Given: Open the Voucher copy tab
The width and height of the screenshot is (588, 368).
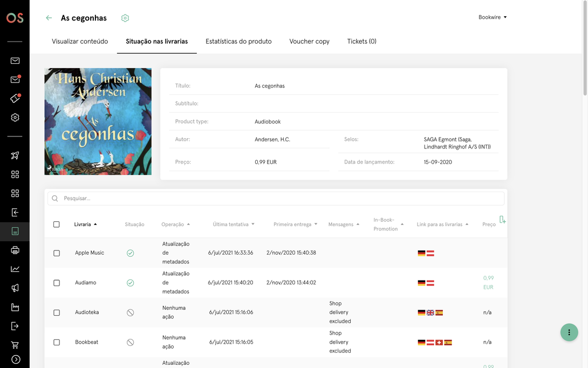Looking at the screenshot, I should click(310, 41).
